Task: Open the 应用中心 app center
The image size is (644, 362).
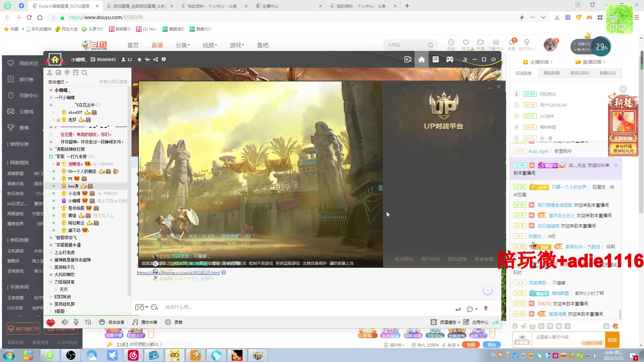Action: pos(476,322)
